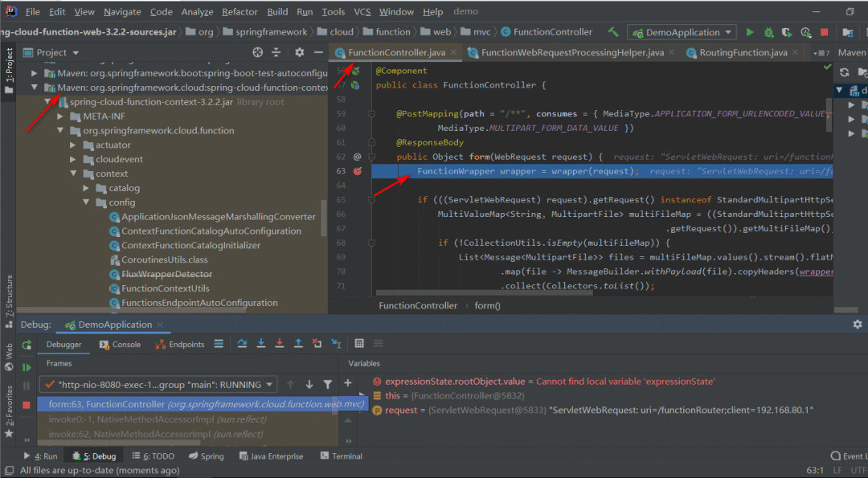Image resolution: width=868 pixels, height=478 pixels.
Task: Open Debug panel gear settings
Action: 858,325
